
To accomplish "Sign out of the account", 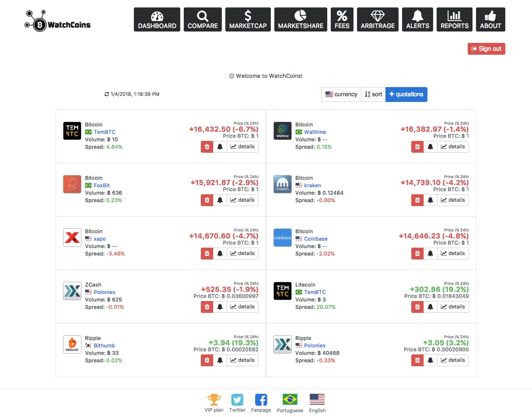I will coord(486,49).
